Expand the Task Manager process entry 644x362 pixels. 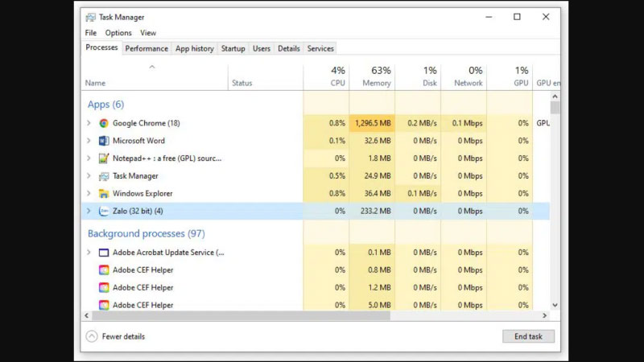click(x=89, y=176)
